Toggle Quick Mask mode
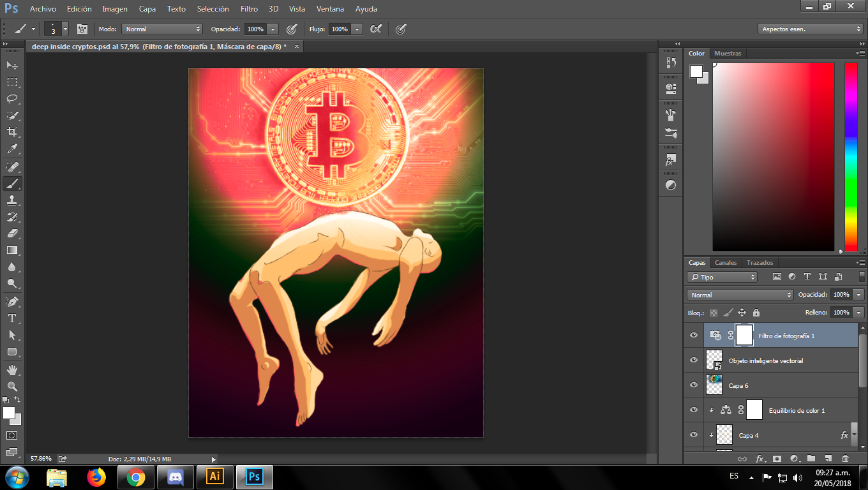This screenshot has width=868, height=490. pyautogui.click(x=12, y=435)
